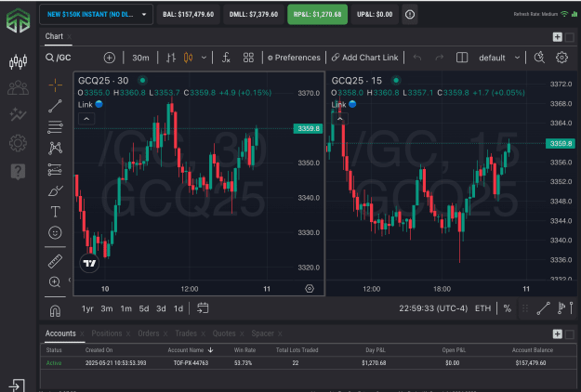Expand the chart style dropdown arrow
This screenshot has height=392, width=581.
tap(204, 58)
